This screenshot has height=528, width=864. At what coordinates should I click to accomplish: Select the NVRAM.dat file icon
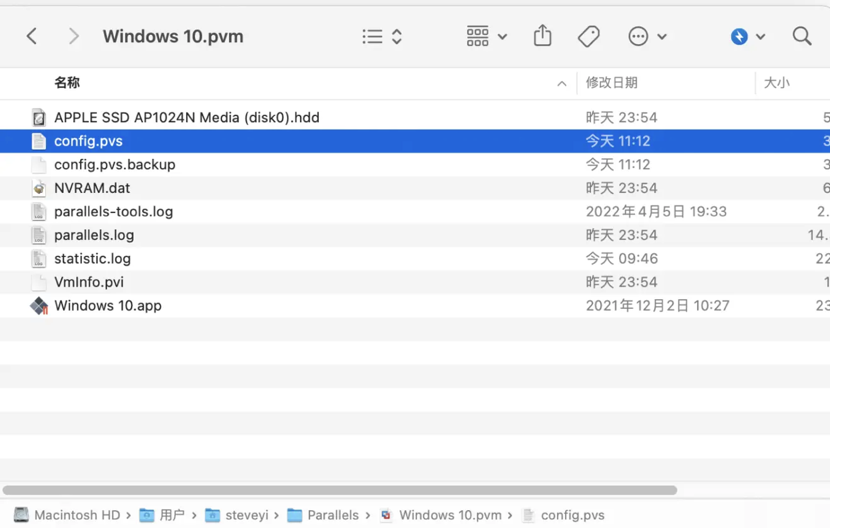coord(39,188)
